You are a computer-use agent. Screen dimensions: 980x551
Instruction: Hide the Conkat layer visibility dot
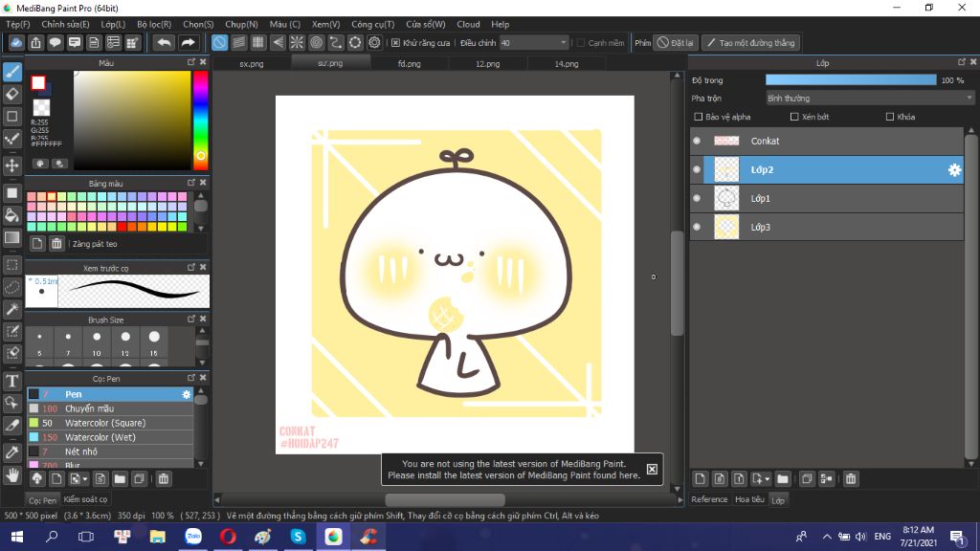[x=697, y=141]
